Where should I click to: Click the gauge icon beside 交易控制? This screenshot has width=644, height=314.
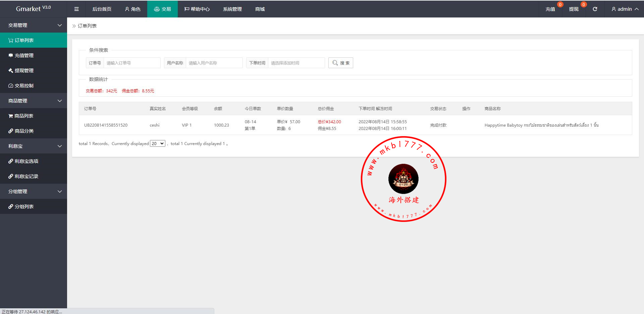pyautogui.click(x=11, y=86)
